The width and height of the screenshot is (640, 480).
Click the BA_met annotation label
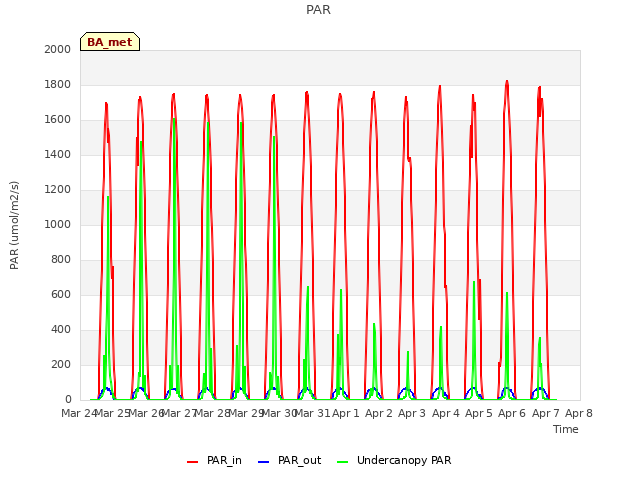tap(110, 42)
